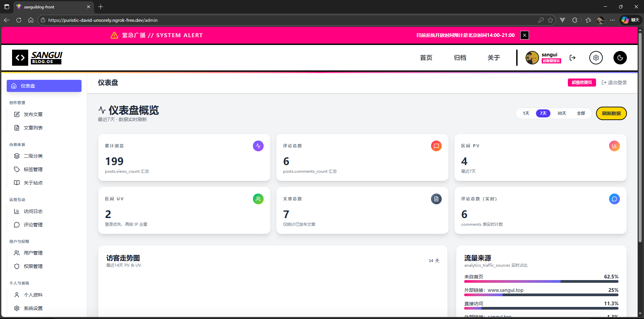The width and height of the screenshot is (644, 319).
Task: Select the 30天 time range
Action: 561,113
